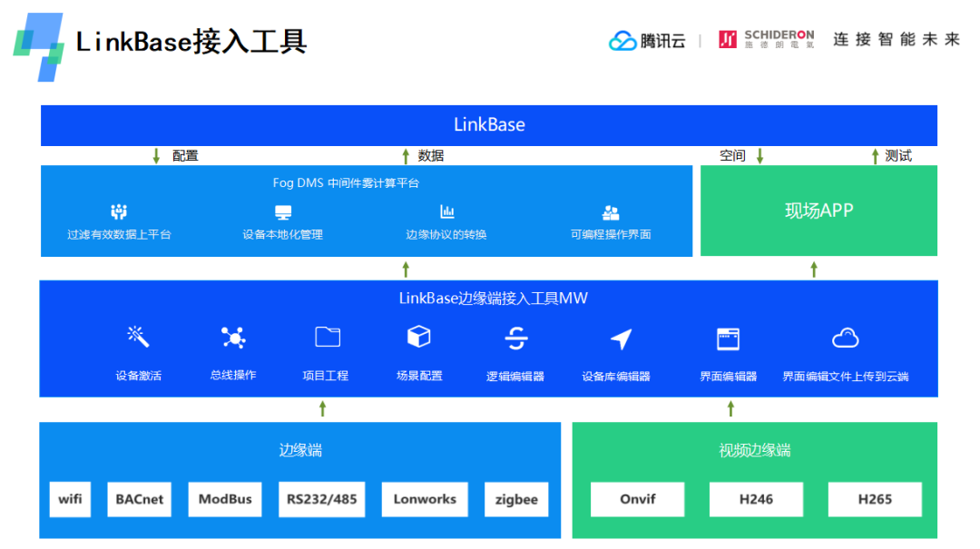Click the 空间 label
This screenshot has width=980, height=549.
(x=732, y=156)
